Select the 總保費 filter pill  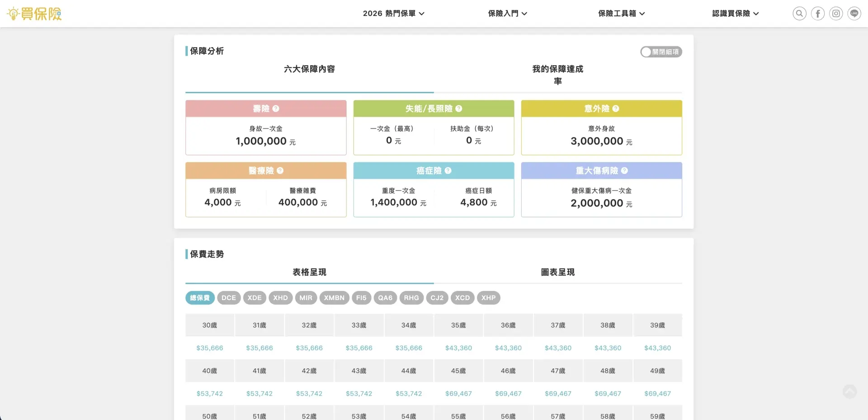click(200, 298)
